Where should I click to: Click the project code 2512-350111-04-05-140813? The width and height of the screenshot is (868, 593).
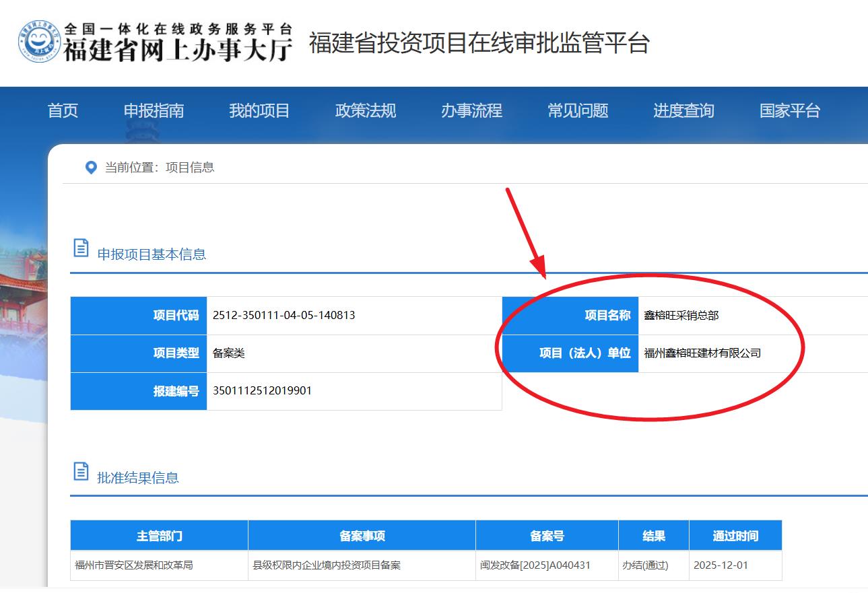click(x=283, y=315)
